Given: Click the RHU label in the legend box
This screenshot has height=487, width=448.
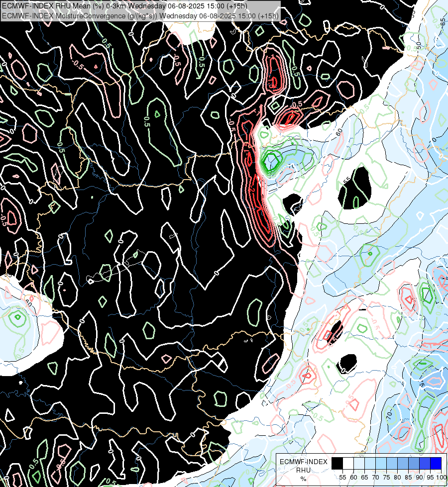Looking at the screenshot, I should click(x=303, y=470).
